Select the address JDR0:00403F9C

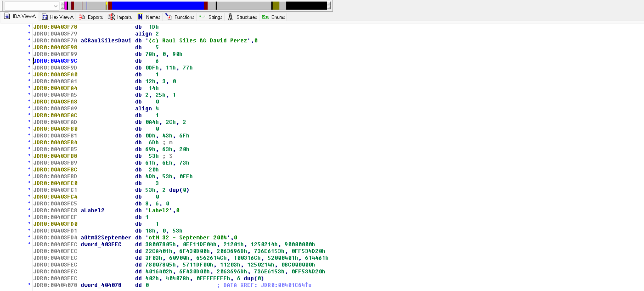point(55,61)
